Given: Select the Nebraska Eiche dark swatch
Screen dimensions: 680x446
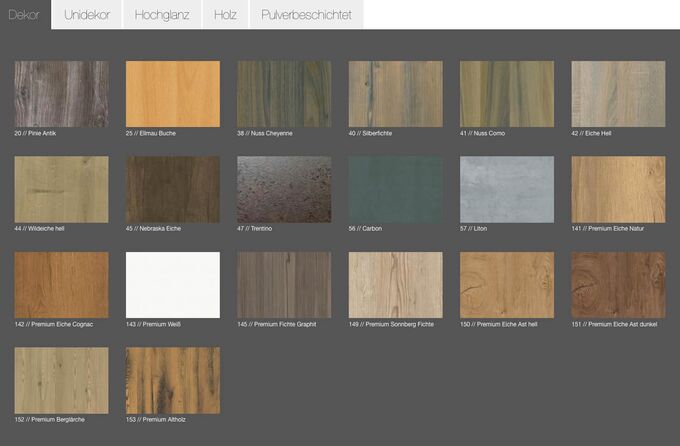Looking at the screenshot, I should tap(173, 189).
